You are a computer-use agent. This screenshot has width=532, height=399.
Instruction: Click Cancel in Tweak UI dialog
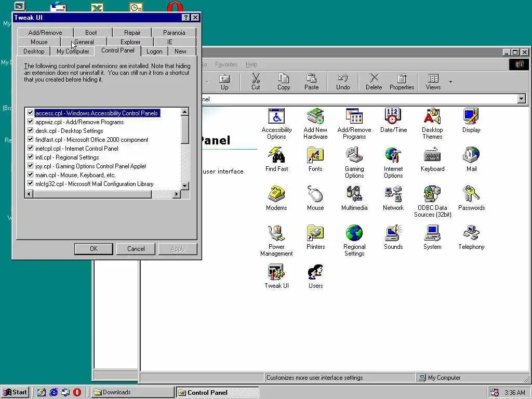136,249
